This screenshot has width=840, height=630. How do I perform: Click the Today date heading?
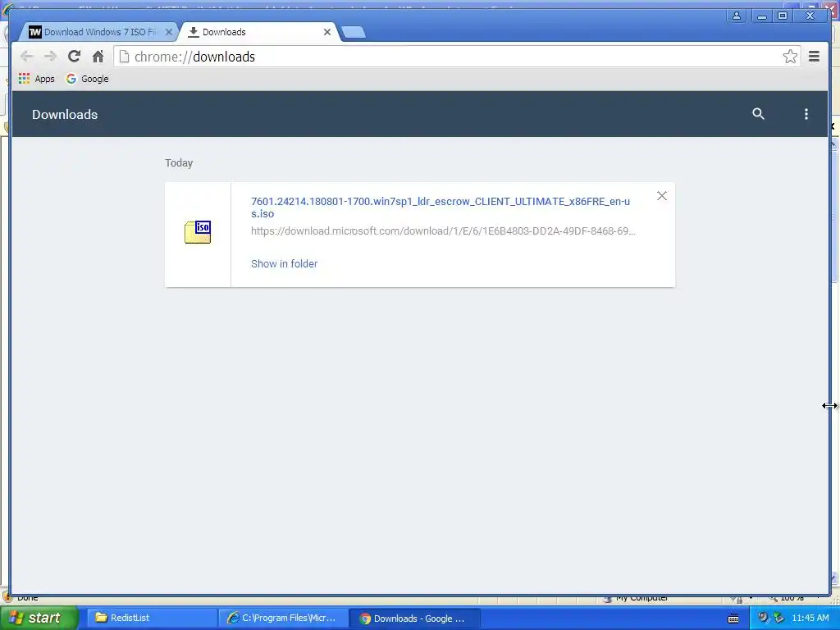pyautogui.click(x=179, y=163)
